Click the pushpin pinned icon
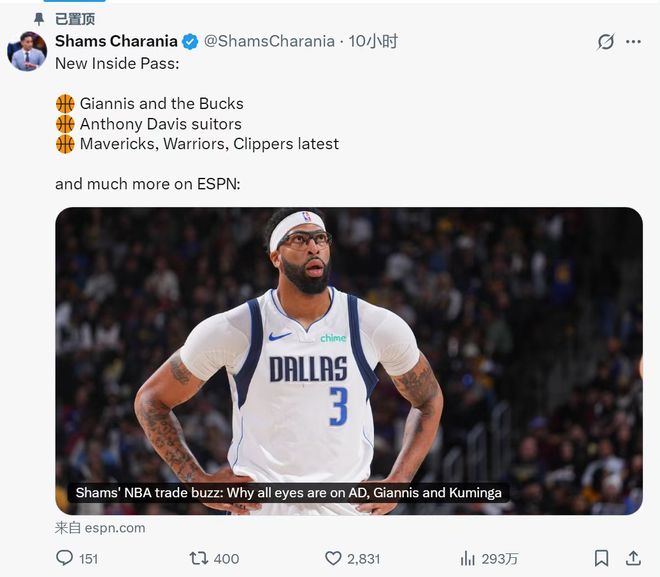The width and height of the screenshot is (660, 577). coord(39,19)
